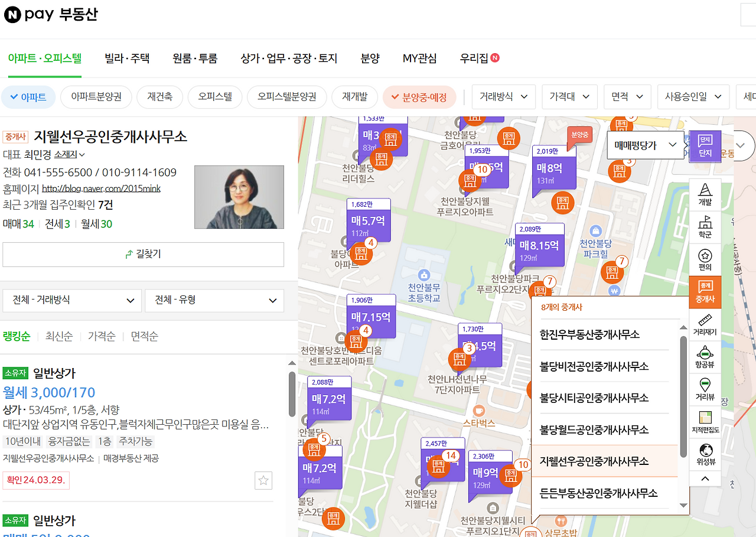Turn off the 중개사 broker layer
The height and width of the screenshot is (537, 756).
point(705,291)
